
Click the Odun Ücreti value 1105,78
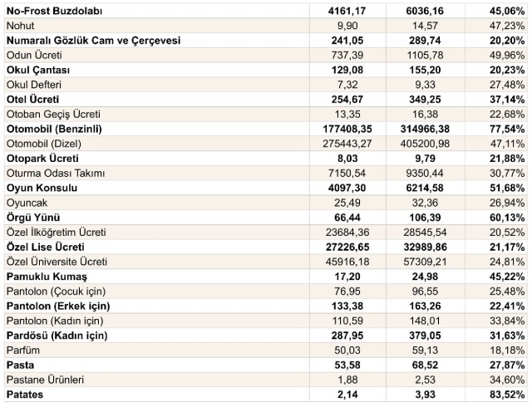425,56
